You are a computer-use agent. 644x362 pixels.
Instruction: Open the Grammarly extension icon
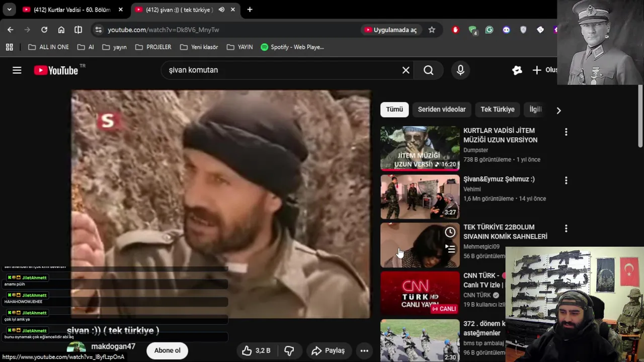[x=489, y=30]
